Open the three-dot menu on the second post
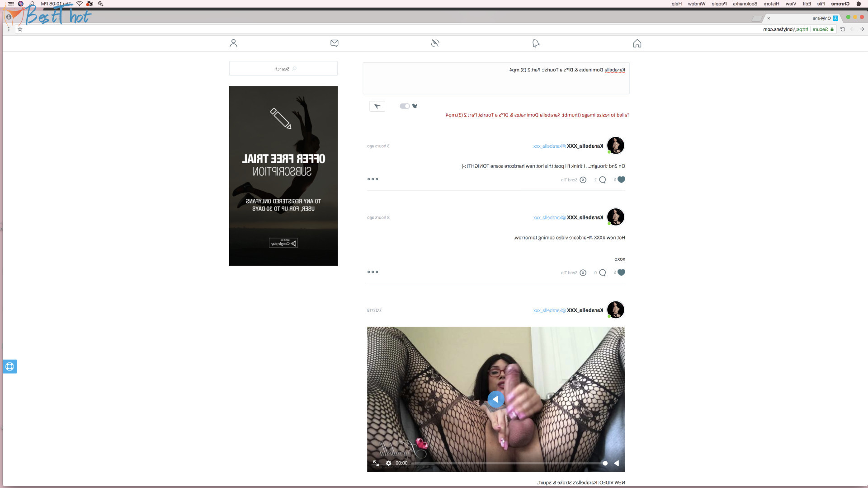 tap(373, 272)
